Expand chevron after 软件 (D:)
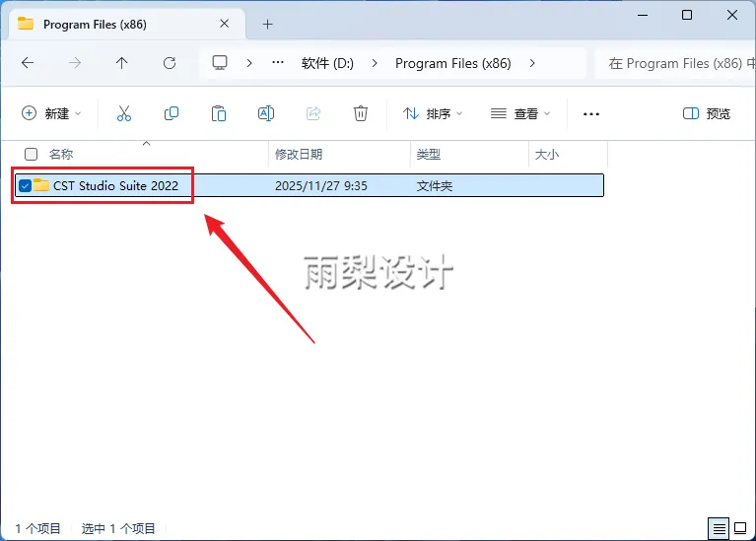 (x=375, y=63)
